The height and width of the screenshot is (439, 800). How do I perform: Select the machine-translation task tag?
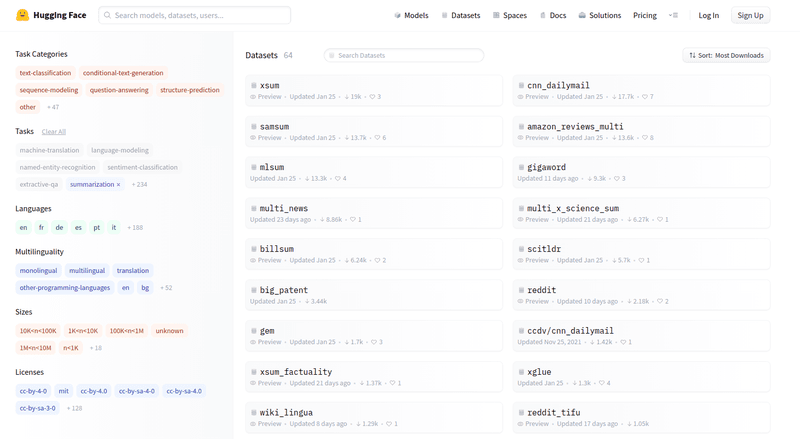tap(49, 150)
